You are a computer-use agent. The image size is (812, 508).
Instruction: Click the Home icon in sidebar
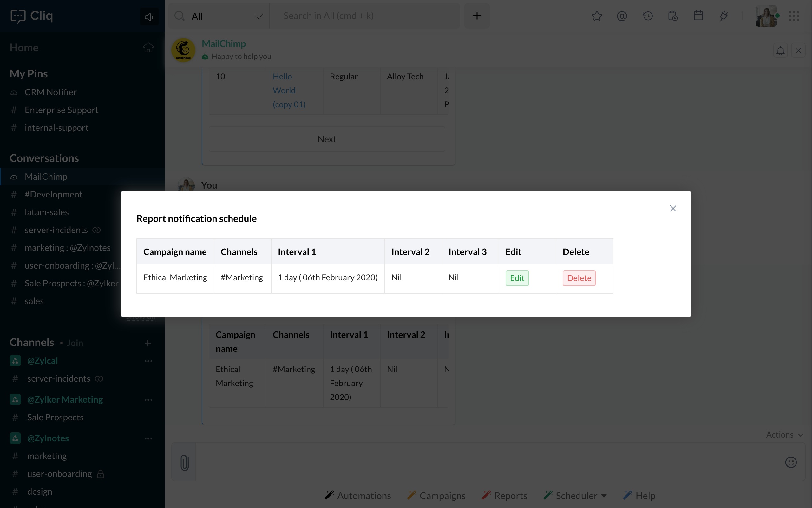(148, 48)
